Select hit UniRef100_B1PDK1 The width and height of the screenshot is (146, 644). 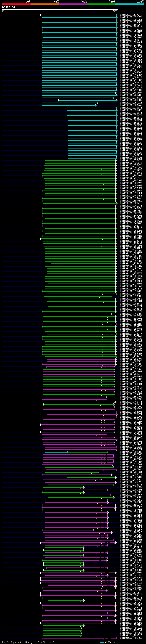coord(131,67)
